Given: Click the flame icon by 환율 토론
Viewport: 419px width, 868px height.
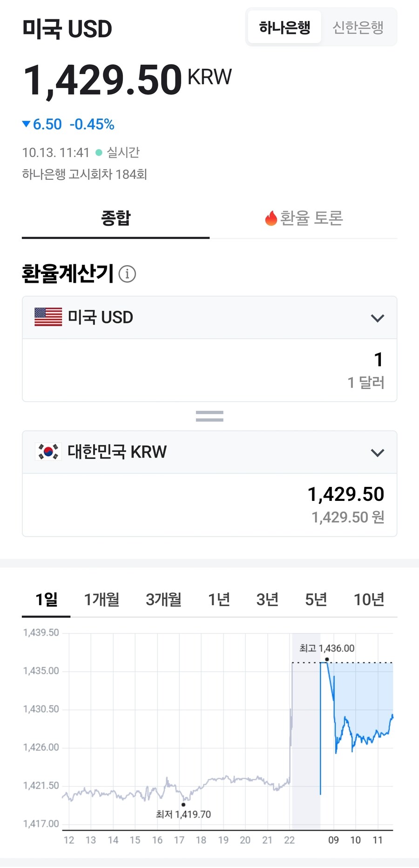Looking at the screenshot, I should [x=271, y=218].
